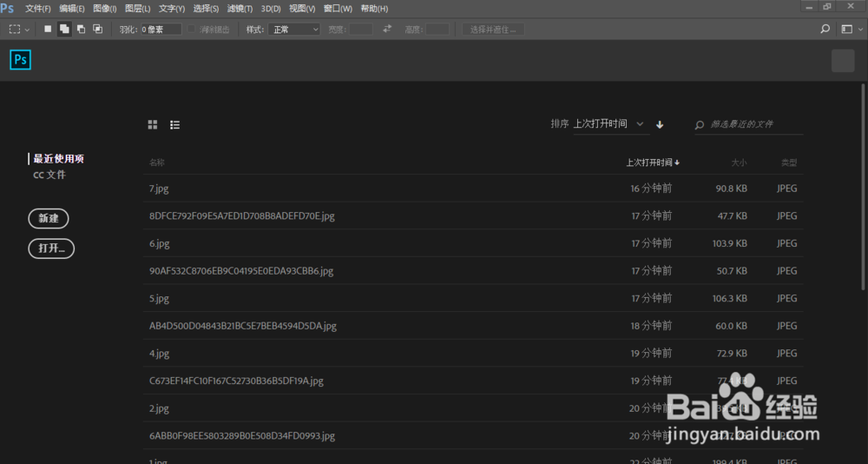The image size is (868, 464).
Task: Click the 106.3 KB size cell
Action: click(x=730, y=298)
